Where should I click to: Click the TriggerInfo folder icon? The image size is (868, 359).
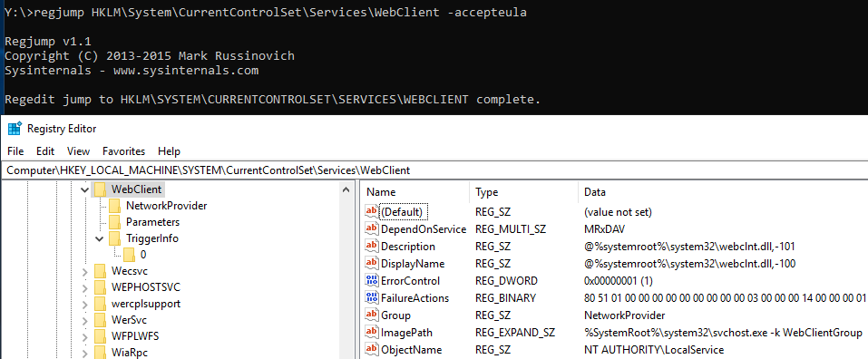114,238
